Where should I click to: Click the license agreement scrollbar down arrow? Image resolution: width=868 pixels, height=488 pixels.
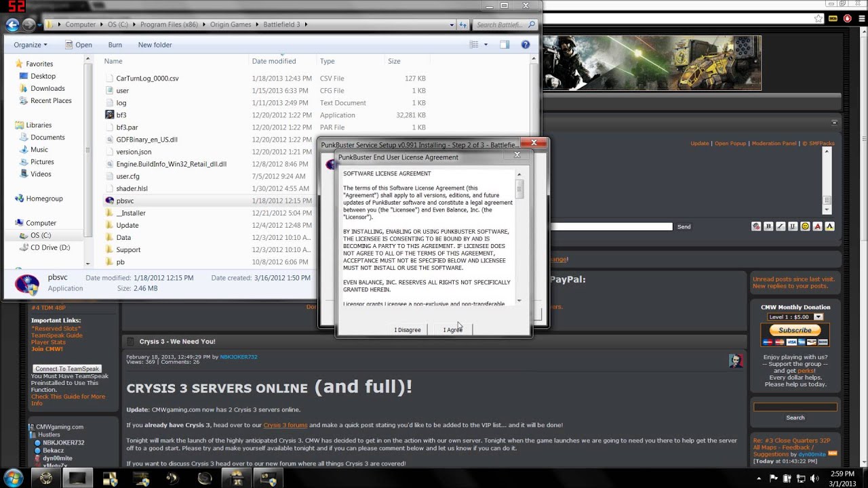tap(519, 300)
